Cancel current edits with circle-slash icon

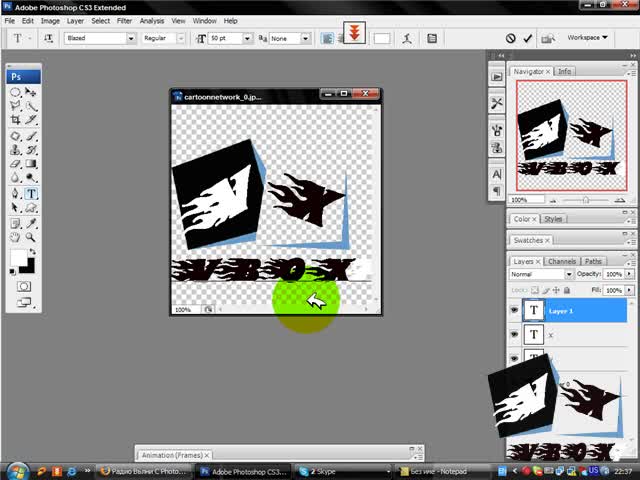[511, 38]
